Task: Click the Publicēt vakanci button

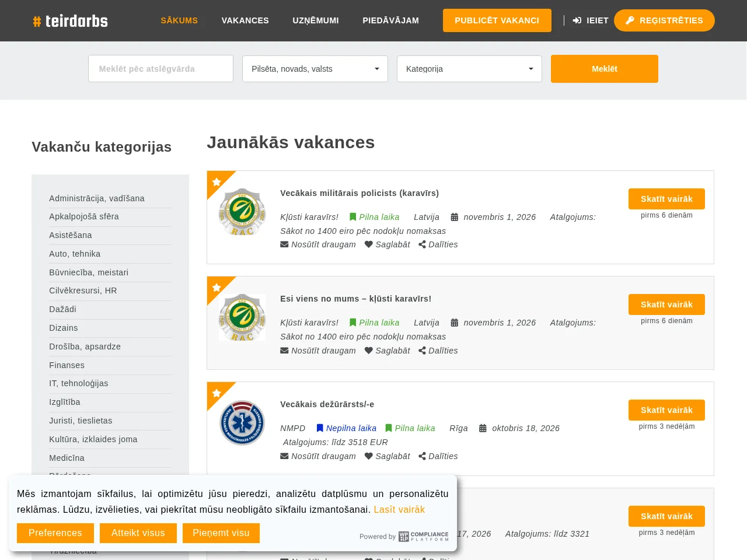Action: [x=497, y=20]
